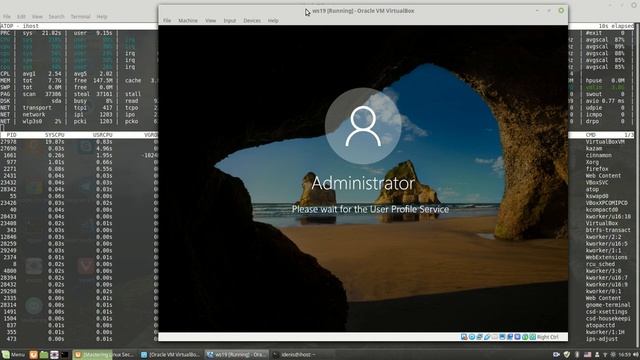This screenshot has width=640, height=360.
Task: Switch to the denis@host terminal taskbar window
Action: [303, 355]
